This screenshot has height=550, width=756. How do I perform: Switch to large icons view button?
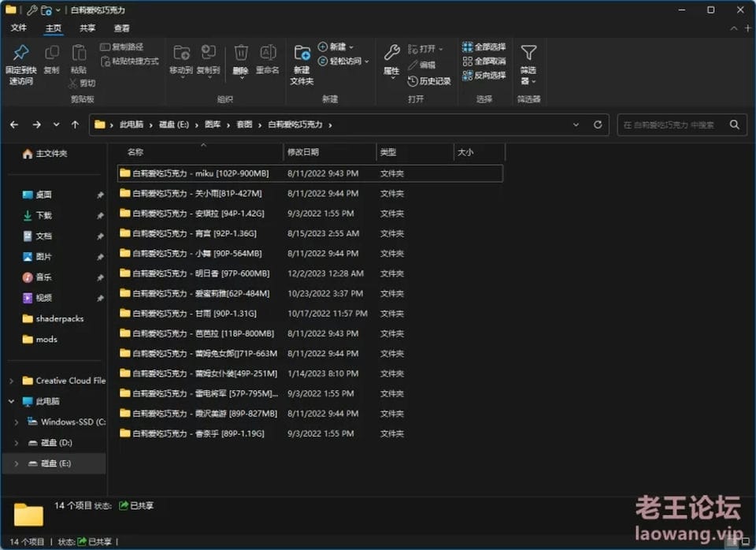point(744,542)
